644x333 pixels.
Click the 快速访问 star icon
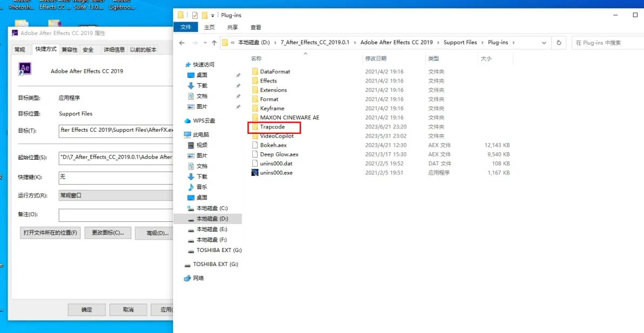tap(188, 65)
